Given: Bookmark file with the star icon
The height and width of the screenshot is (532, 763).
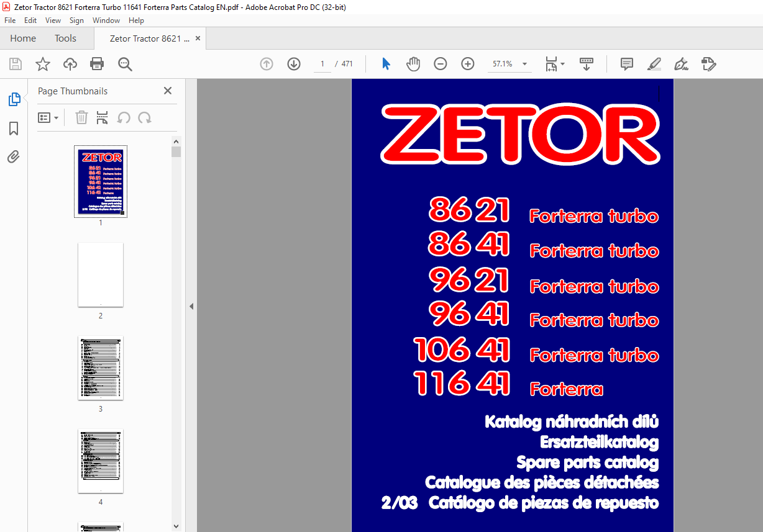Looking at the screenshot, I should pyautogui.click(x=42, y=64).
